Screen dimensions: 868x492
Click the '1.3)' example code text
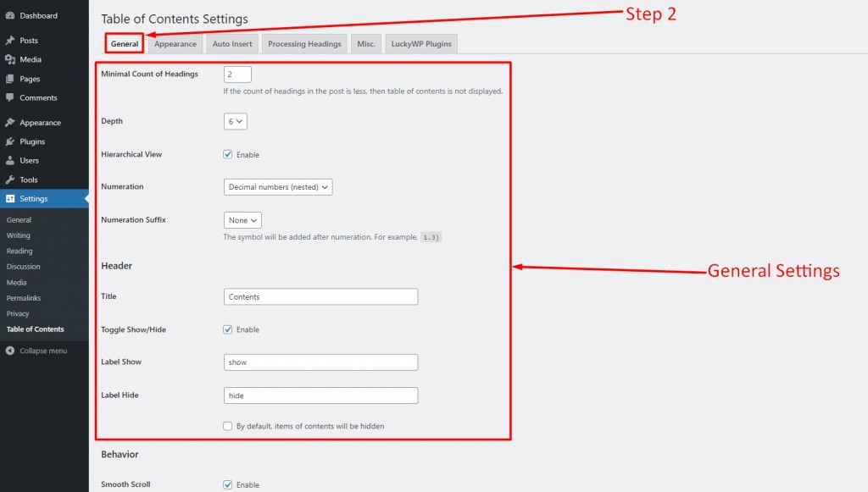(431, 237)
